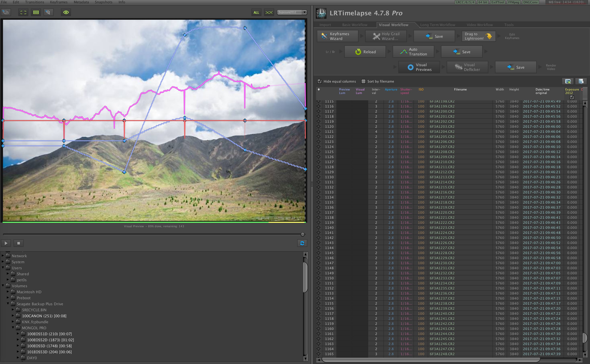Toggle fullscreen preview bracket icon
The image size is (590, 364).
(x=23, y=12)
